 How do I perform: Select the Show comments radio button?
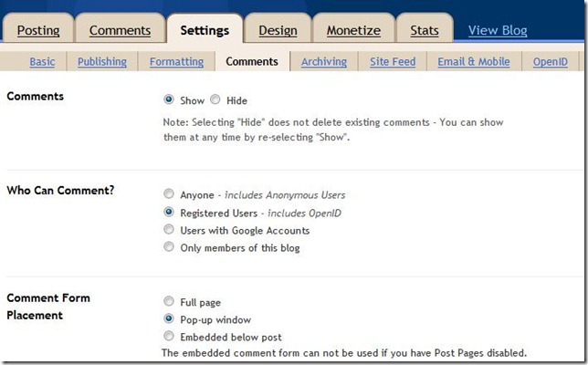(x=169, y=100)
